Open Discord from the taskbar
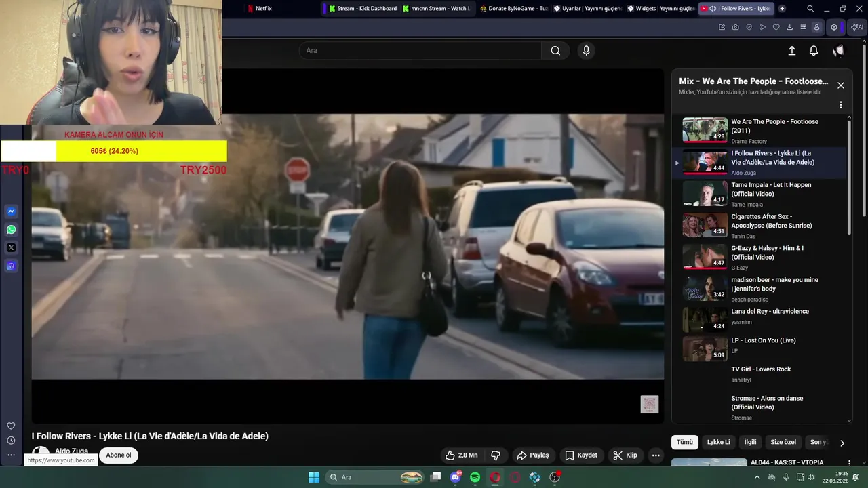This screenshot has width=868, height=488. click(456, 477)
